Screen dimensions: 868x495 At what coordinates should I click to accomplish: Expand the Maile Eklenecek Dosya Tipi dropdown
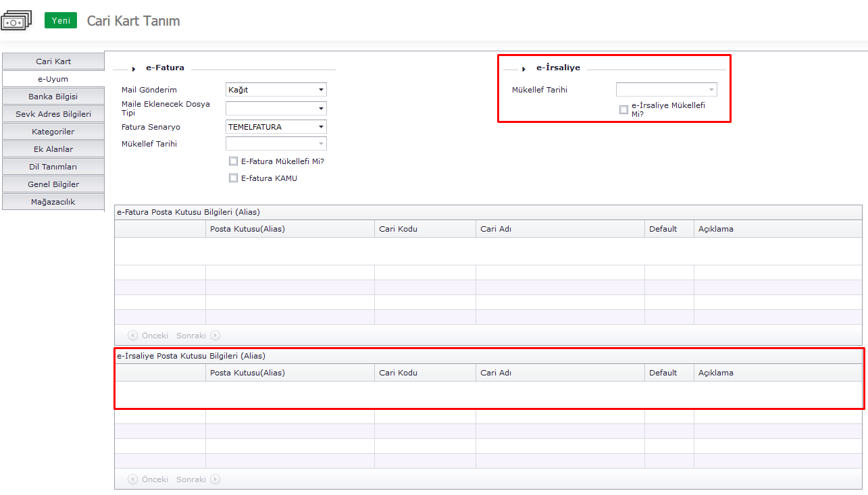pos(321,109)
